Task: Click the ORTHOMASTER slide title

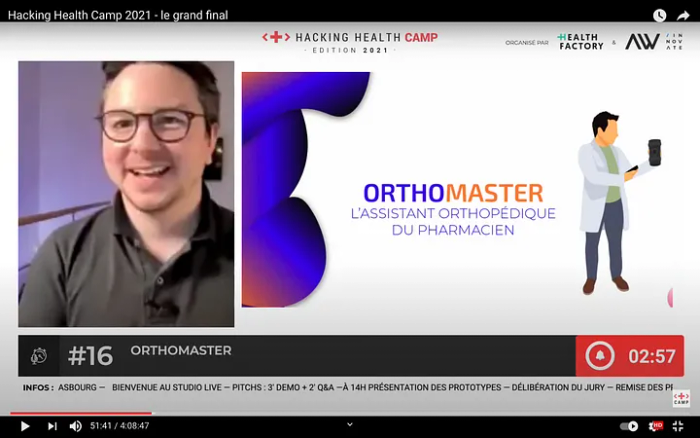Action: 453,193
